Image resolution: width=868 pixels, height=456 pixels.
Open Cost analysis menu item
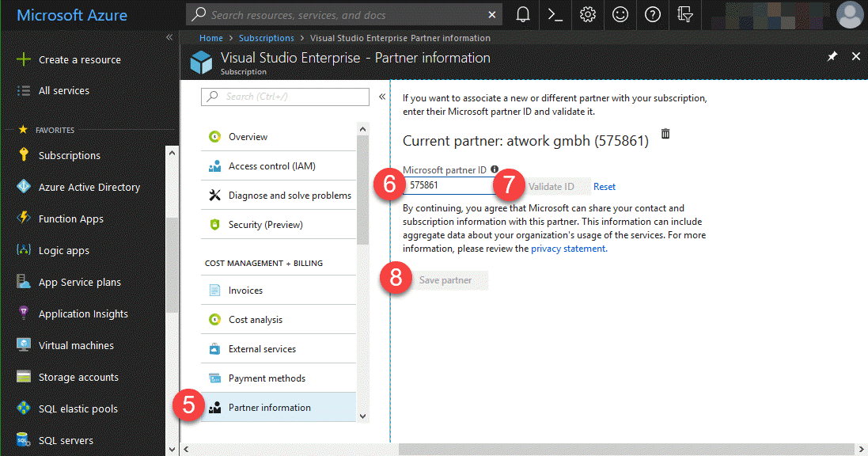[255, 320]
